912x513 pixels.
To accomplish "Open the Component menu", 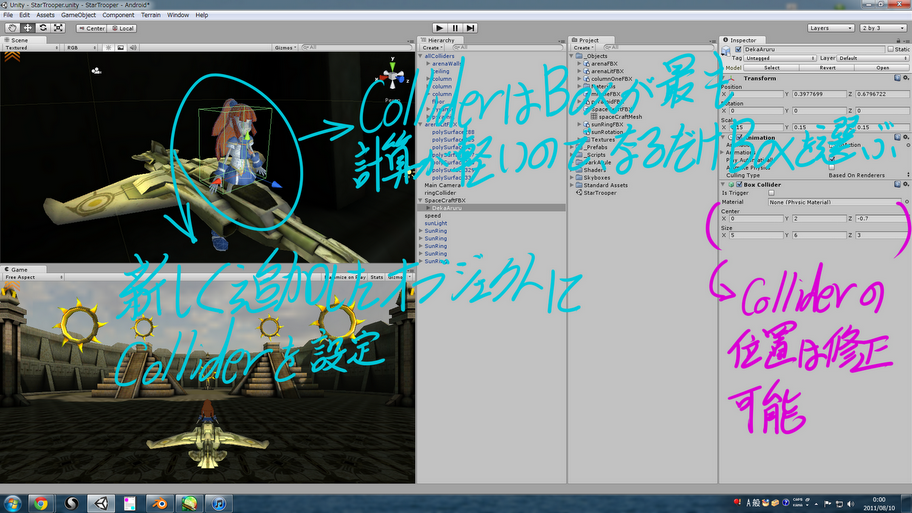I will pos(118,15).
